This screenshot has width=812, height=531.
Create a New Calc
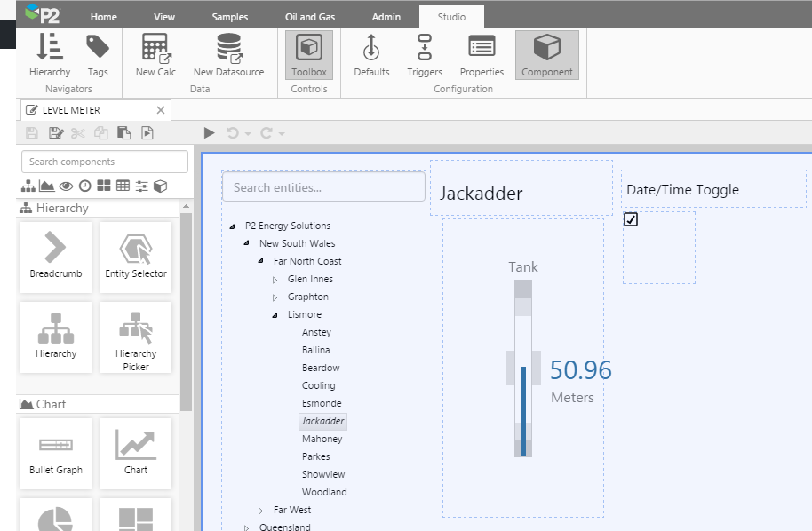point(155,55)
